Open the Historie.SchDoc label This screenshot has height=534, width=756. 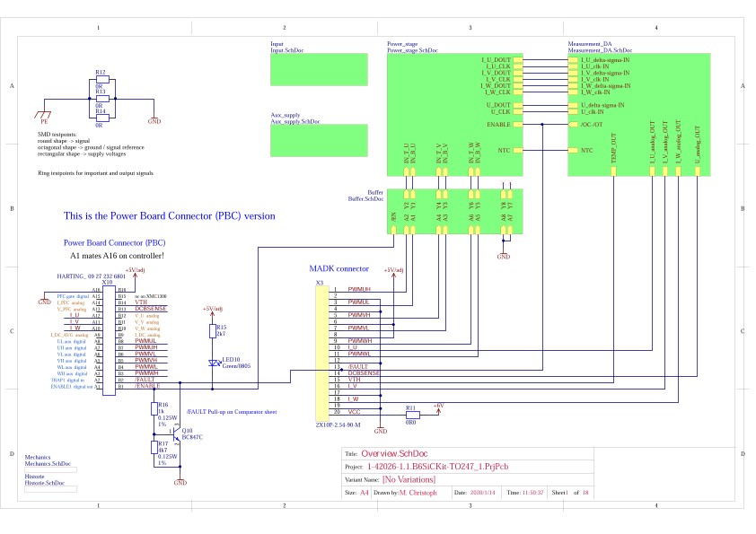click(x=47, y=483)
